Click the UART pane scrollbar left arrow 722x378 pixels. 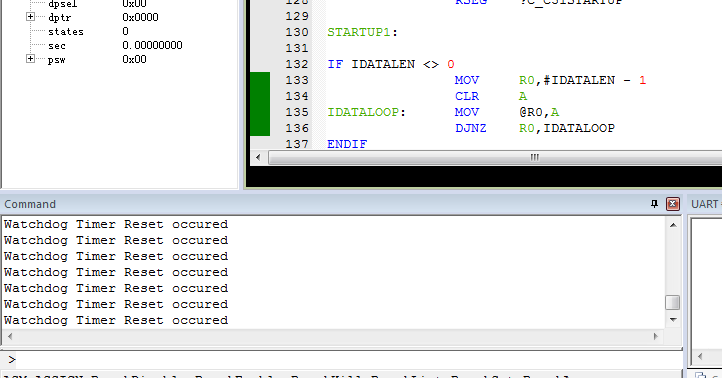[x=700, y=356]
